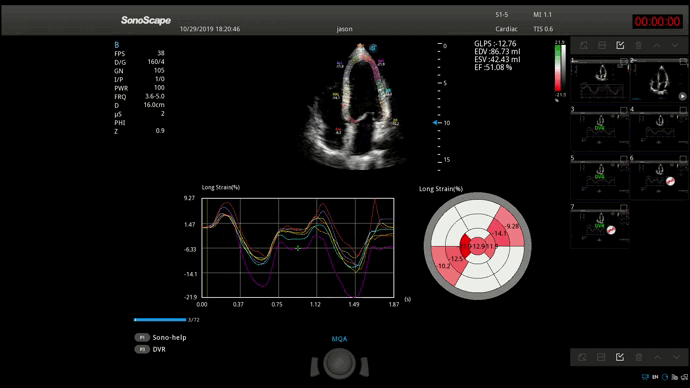Open clipboard thumbnail 4
Screen dimensions: 690x388
pos(659,131)
